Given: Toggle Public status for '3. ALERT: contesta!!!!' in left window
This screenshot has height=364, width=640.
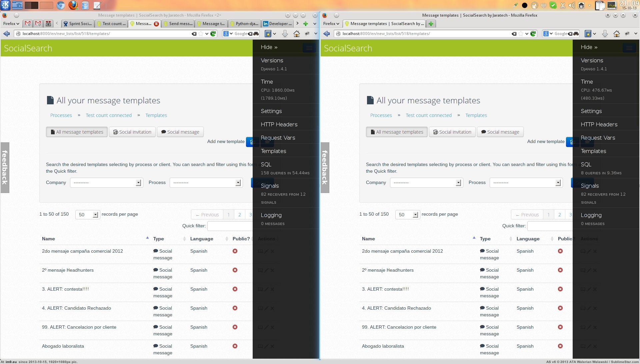Looking at the screenshot, I should click(x=235, y=289).
